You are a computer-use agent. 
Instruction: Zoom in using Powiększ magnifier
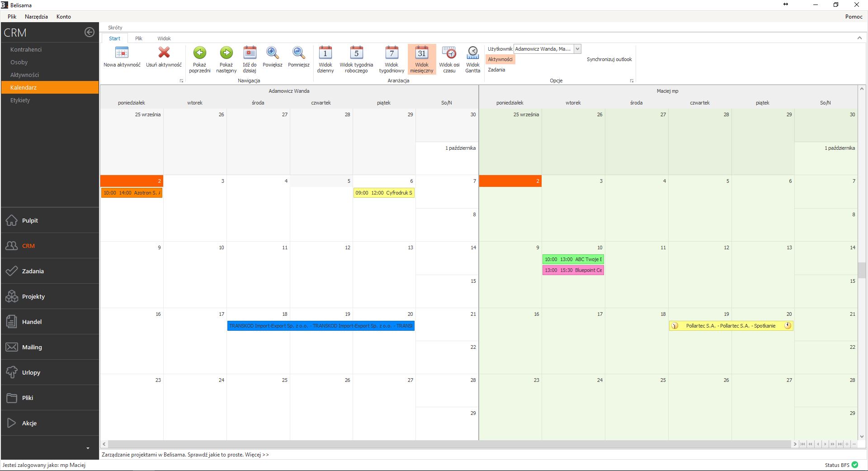click(272, 53)
